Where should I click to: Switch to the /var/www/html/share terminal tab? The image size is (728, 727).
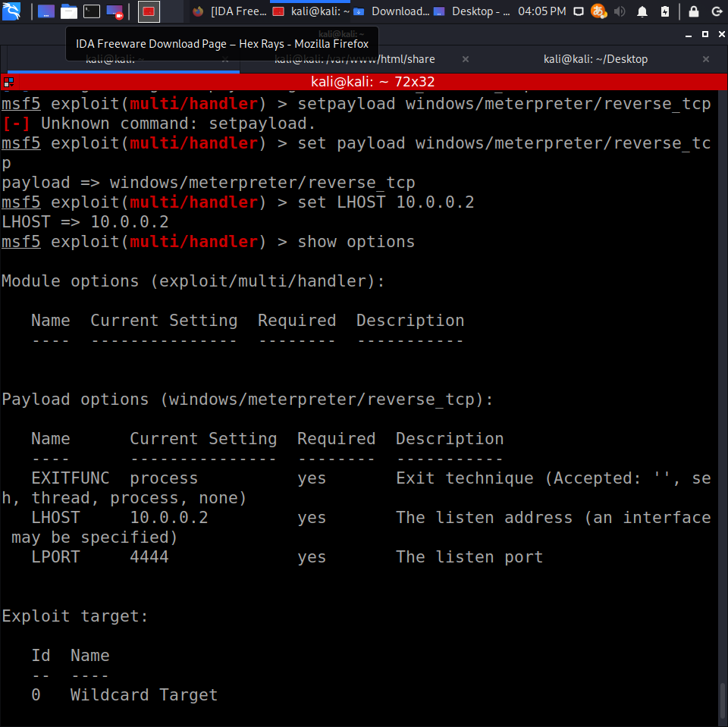click(x=355, y=59)
